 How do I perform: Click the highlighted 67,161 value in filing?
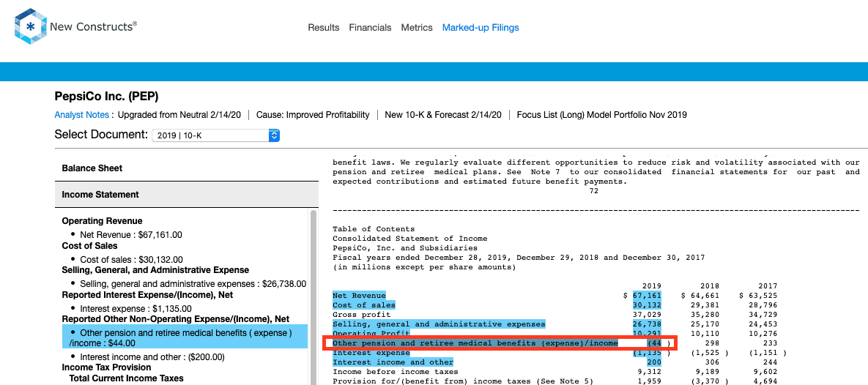click(647, 296)
